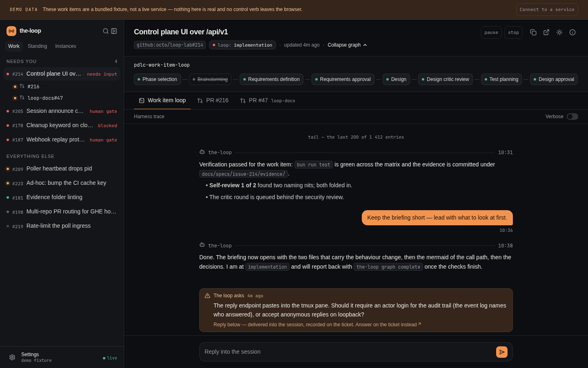
Task: Send the reply with the arrow button
Action: tap(502, 352)
